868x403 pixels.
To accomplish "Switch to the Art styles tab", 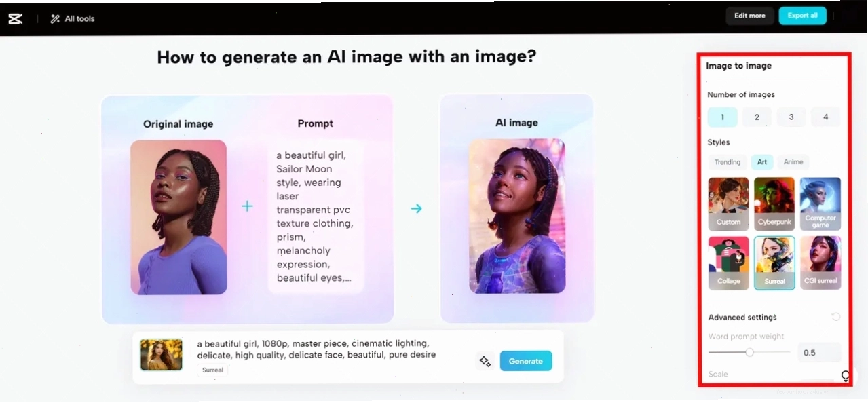I will tap(762, 162).
